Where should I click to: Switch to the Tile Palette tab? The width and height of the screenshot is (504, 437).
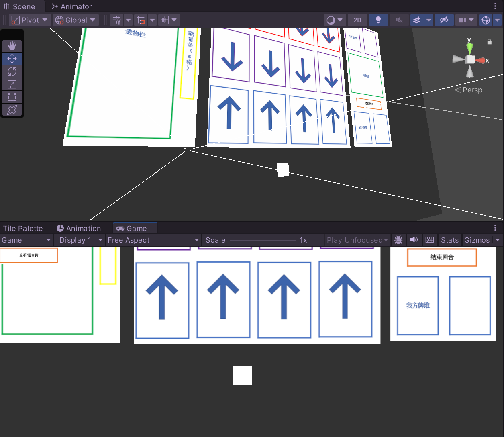[x=23, y=228]
